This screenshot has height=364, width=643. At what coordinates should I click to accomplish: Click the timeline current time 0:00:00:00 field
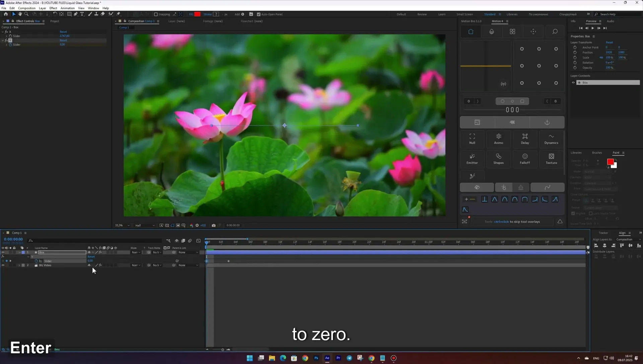coord(13,239)
